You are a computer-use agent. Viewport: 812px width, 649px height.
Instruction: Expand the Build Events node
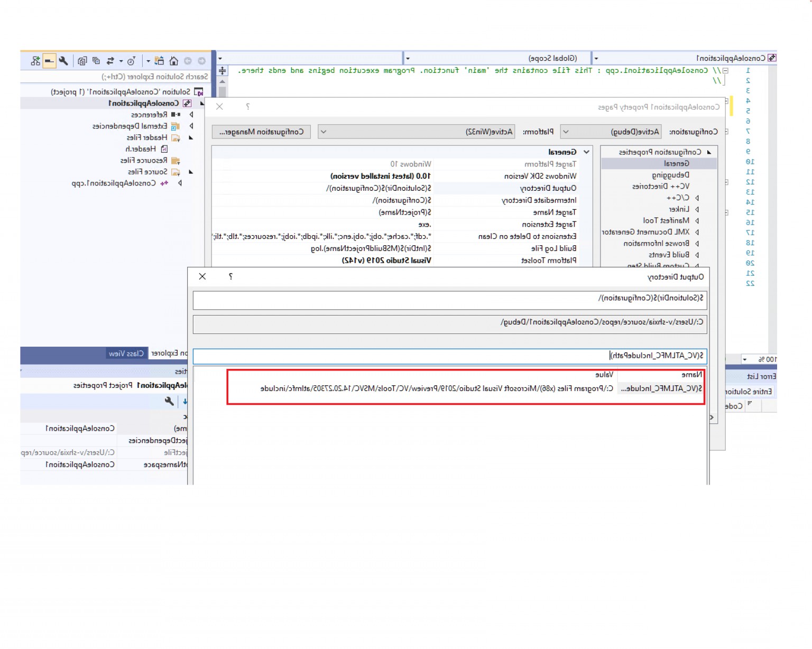tap(697, 255)
